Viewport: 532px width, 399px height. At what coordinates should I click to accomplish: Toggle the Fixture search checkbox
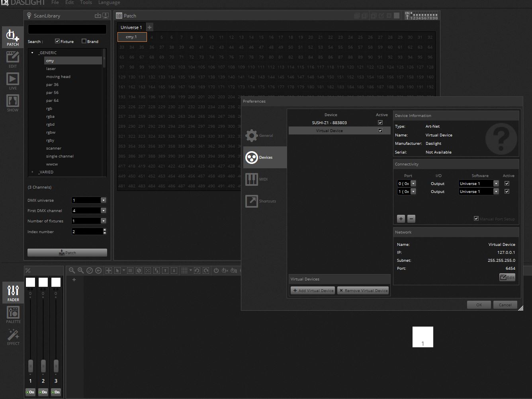tap(57, 41)
